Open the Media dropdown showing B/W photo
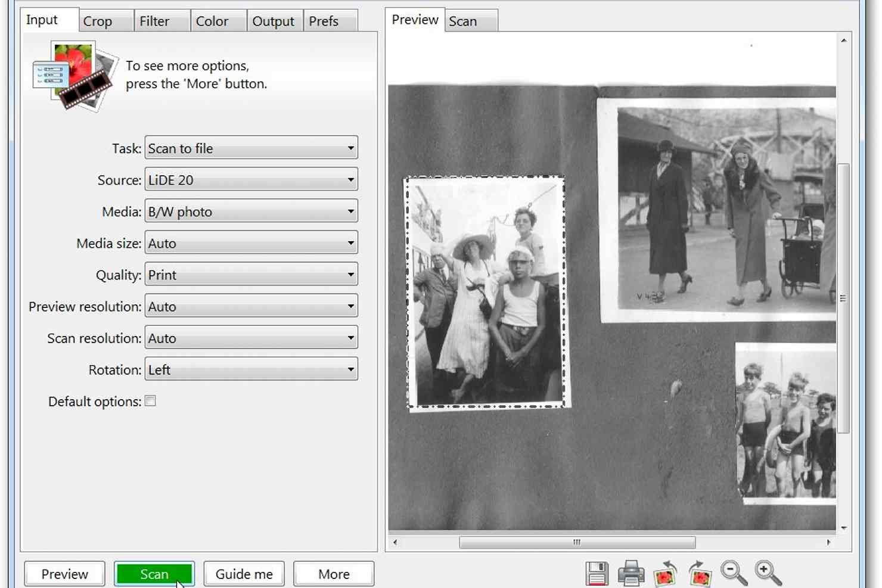882x588 pixels. point(251,211)
